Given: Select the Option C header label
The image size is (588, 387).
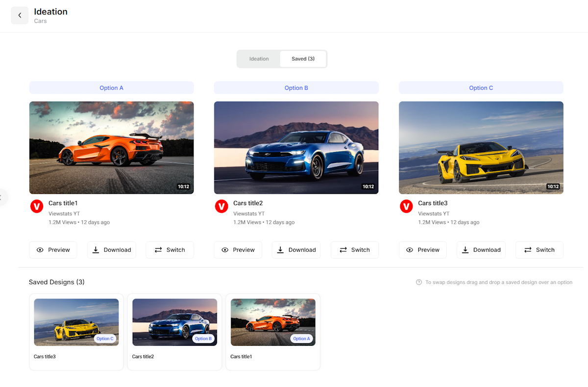Looking at the screenshot, I should [x=481, y=88].
